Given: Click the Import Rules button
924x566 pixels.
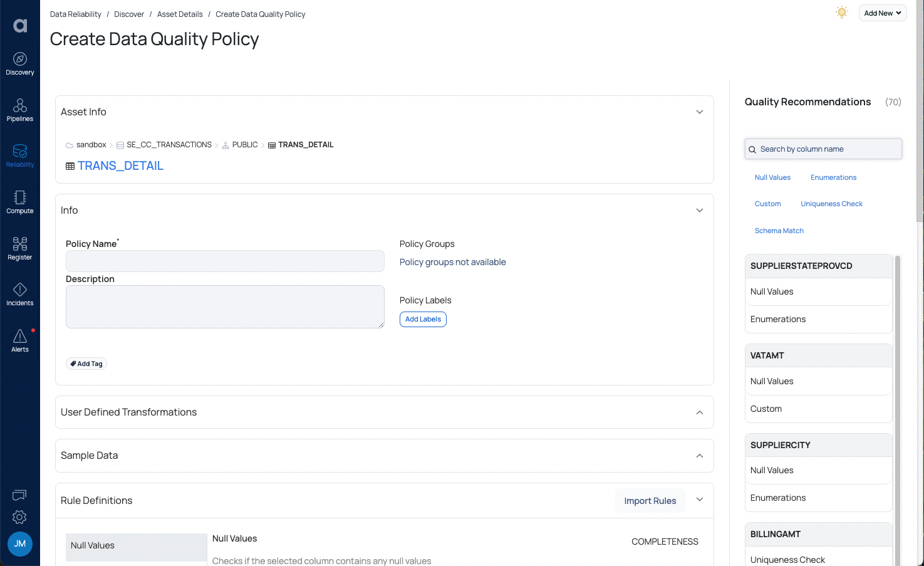Looking at the screenshot, I should point(650,500).
